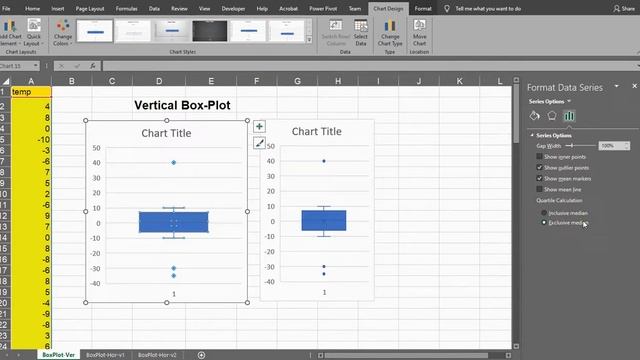
Task: Open the File tab
Action: click(x=6, y=8)
